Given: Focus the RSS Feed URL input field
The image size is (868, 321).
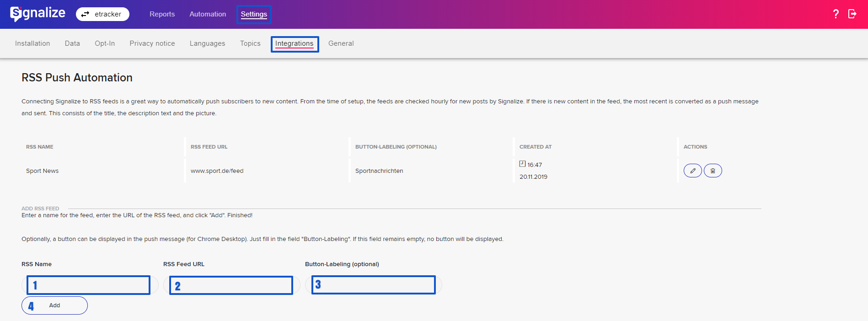Looking at the screenshot, I should [x=231, y=285].
